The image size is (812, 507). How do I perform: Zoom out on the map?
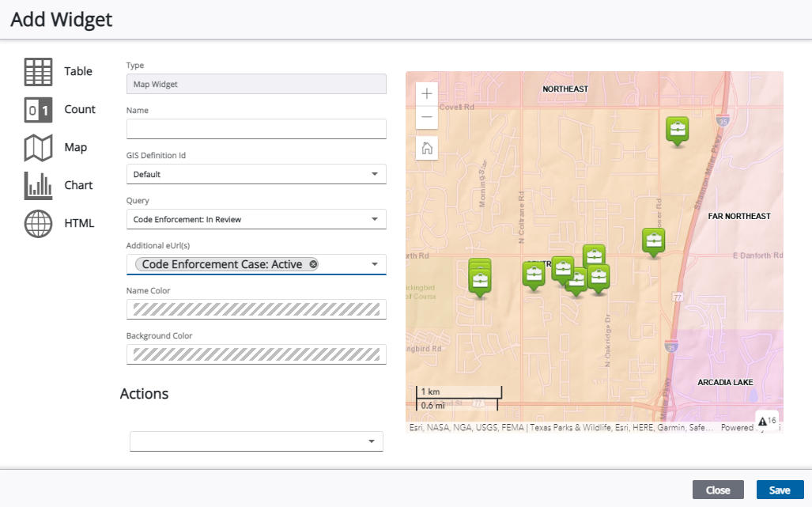pyautogui.click(x=426, y=116)
